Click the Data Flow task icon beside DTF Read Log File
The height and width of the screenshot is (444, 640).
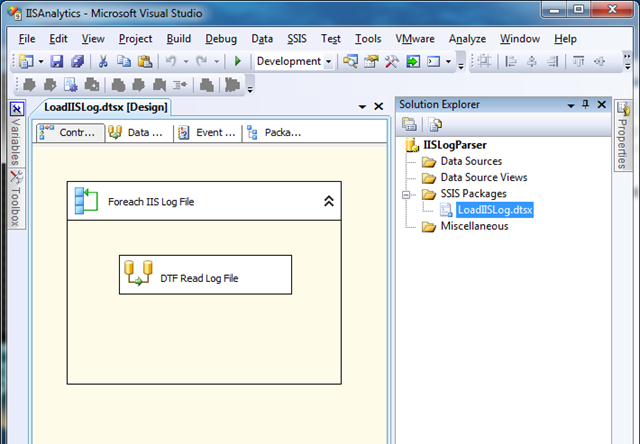(138, 273)
